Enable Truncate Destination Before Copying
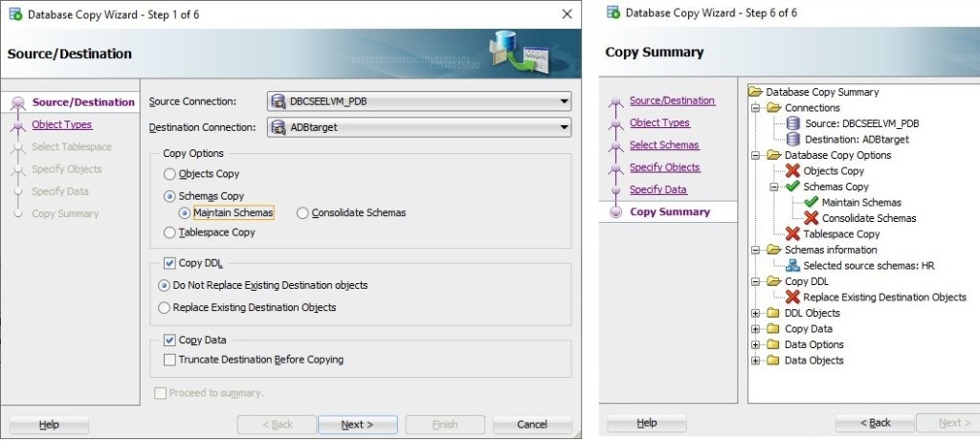Viewport: 980px width, 441px height. click(x=169, y=360)
